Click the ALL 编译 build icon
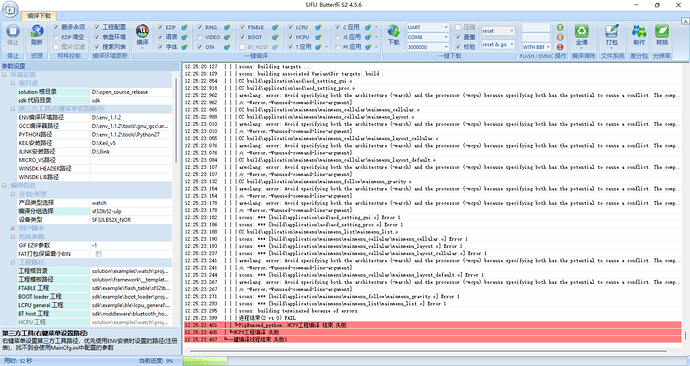Screen dimensions: 690x366 pyautogui.click(x=142, y=31)
